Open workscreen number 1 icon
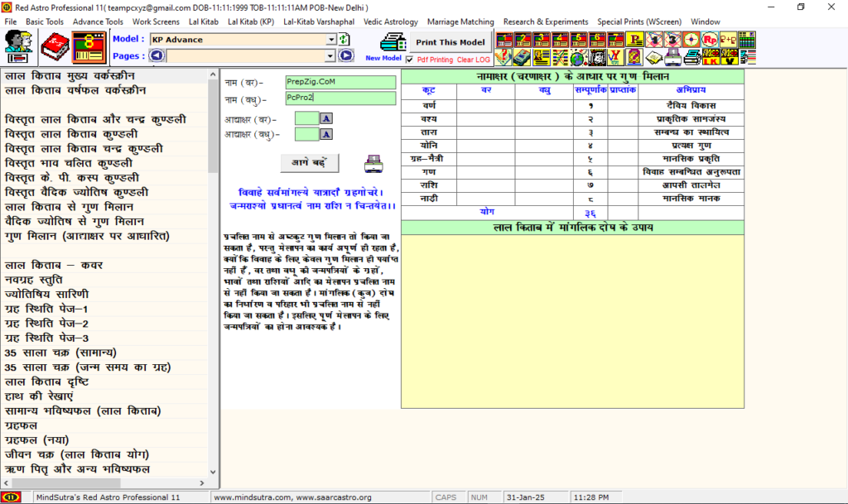848x504 pixels. (504, 40)
